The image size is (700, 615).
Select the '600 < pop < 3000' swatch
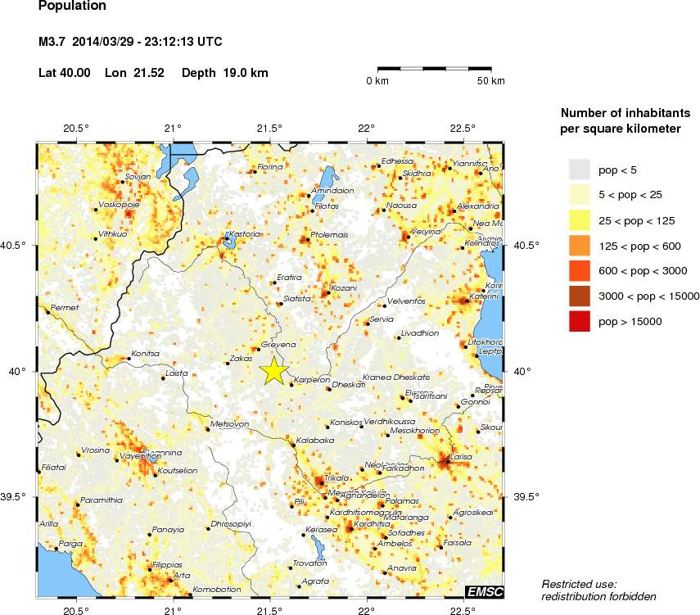pos(579,270)
